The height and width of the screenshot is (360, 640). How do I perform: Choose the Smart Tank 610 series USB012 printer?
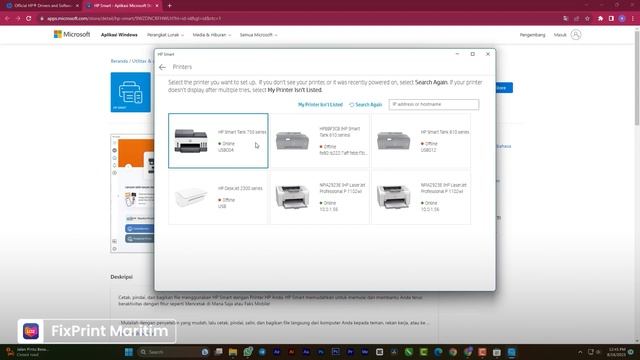coord(421,141)
